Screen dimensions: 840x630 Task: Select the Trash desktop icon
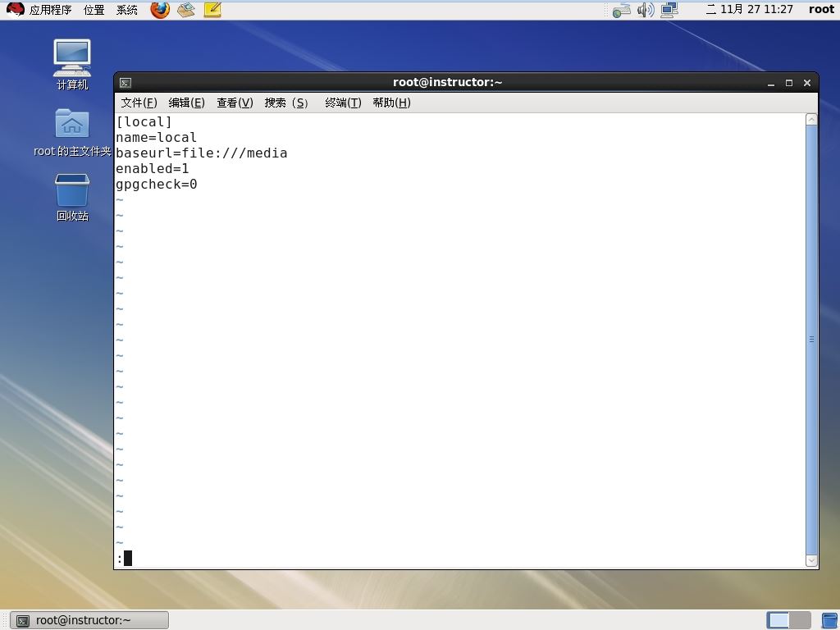pyautogui.click(x=72, y=197)
